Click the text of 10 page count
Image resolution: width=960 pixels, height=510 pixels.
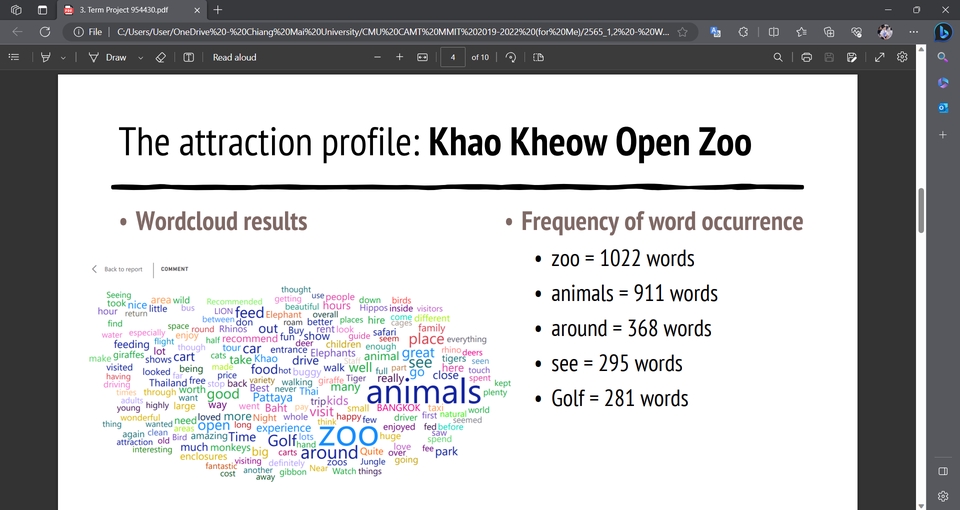coord(480,57)
